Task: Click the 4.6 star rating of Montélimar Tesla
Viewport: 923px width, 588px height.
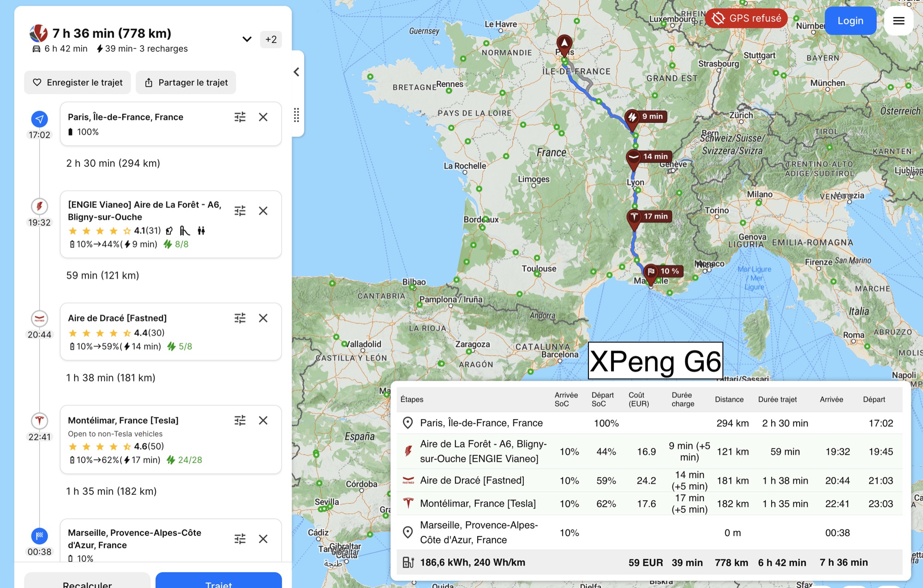Action: pos(116,446)
